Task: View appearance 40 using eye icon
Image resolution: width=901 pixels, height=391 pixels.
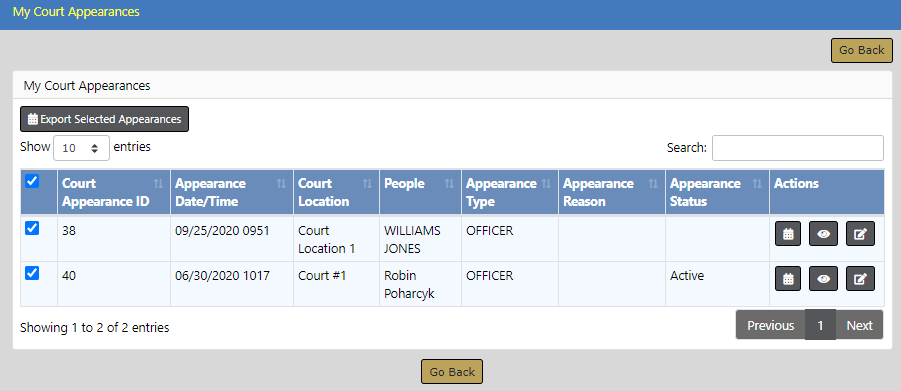Action: click(x=823, y=279)
